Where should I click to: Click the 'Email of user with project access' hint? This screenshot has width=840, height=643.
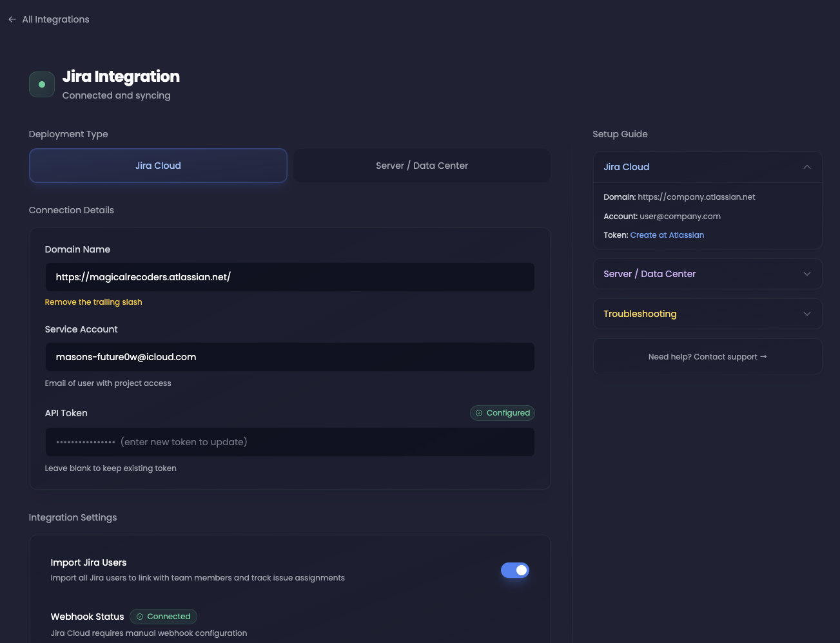coord(108,383)
